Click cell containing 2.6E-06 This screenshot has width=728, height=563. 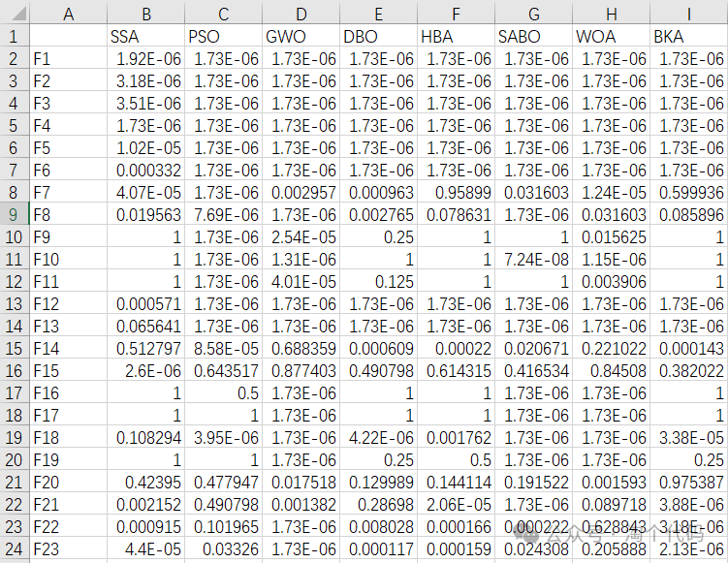pyautogui.click(x=146, y=370)
